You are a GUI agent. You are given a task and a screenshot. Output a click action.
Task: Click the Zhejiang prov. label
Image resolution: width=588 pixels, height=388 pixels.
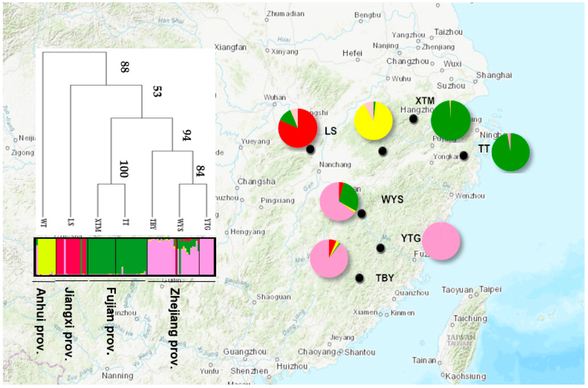click(174, 328)
